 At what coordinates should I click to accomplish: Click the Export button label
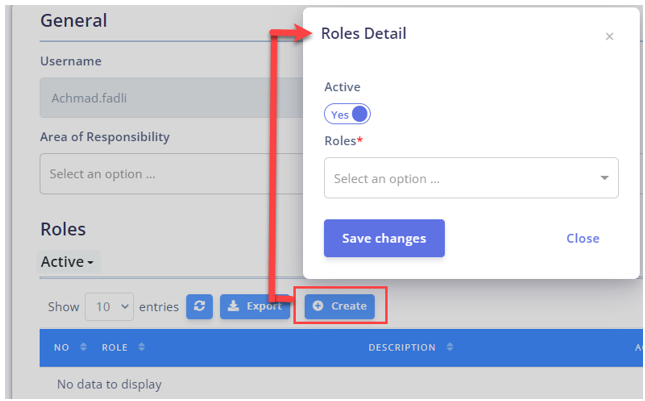(264, 306)
